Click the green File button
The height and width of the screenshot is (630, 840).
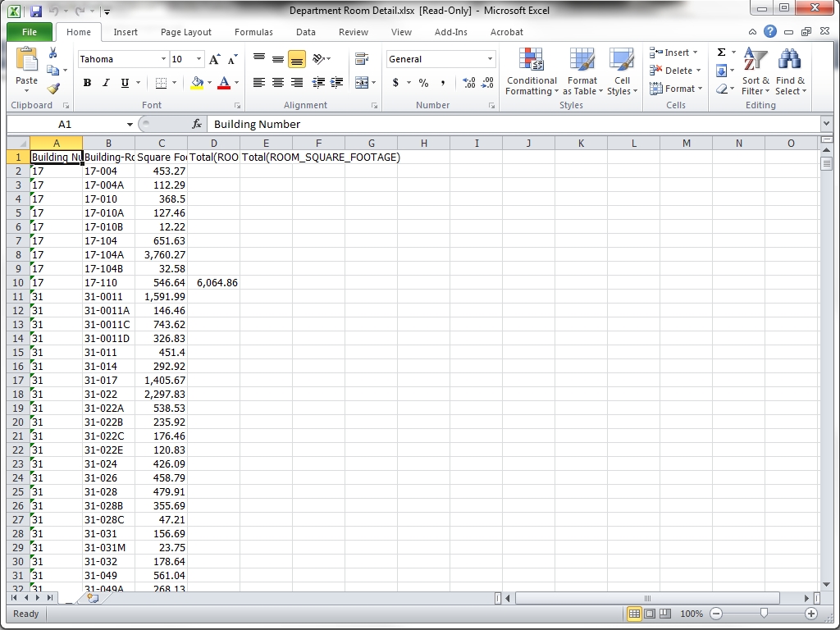click(x=30, y=32)
